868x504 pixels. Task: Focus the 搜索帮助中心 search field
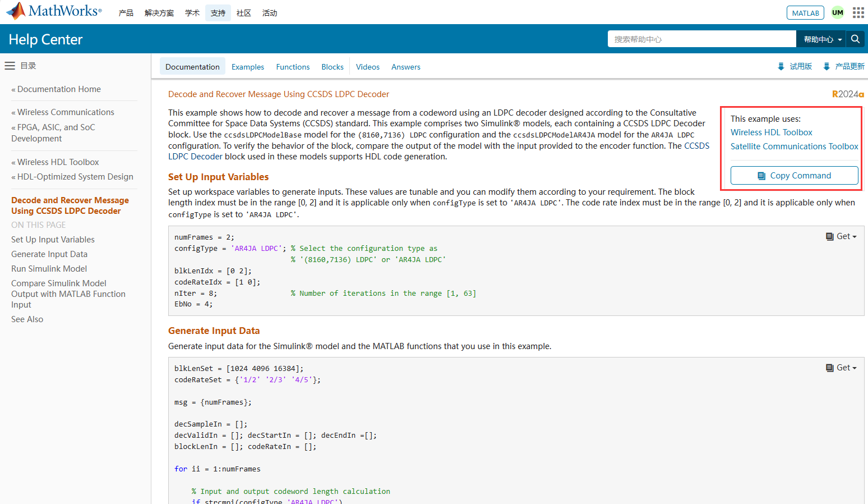click(x=701, y=39)
